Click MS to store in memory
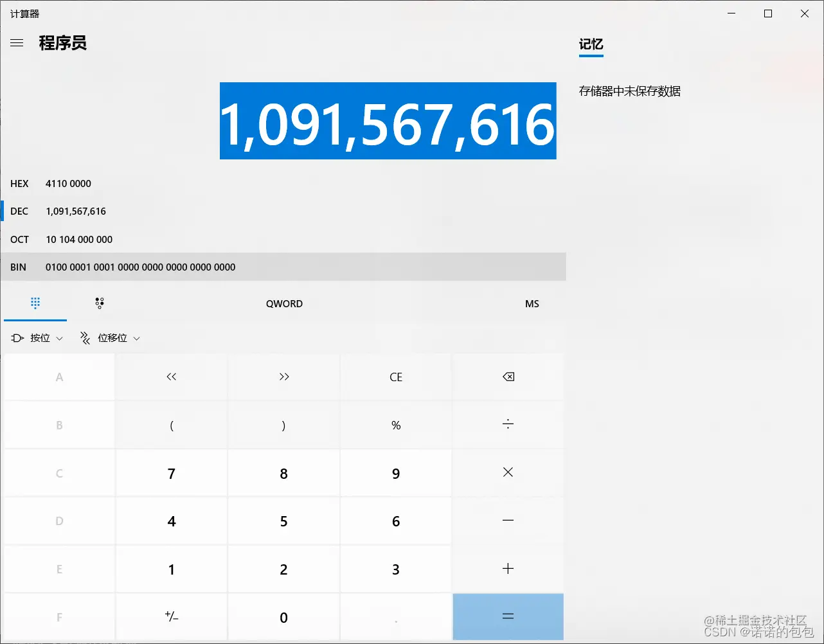The height and width of the screenshot is (644, 824). (x=532, y=303)
